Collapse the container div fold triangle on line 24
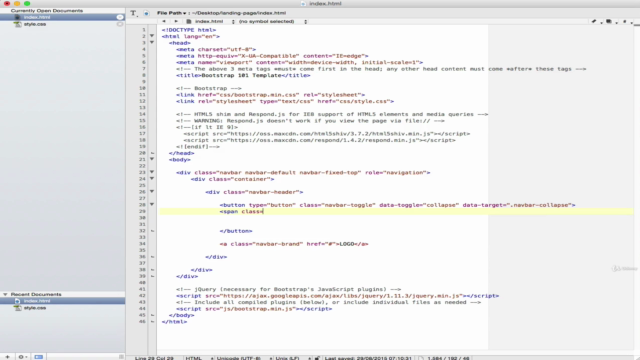Screen dimensions: 640x360 click(x=152, y=179)
